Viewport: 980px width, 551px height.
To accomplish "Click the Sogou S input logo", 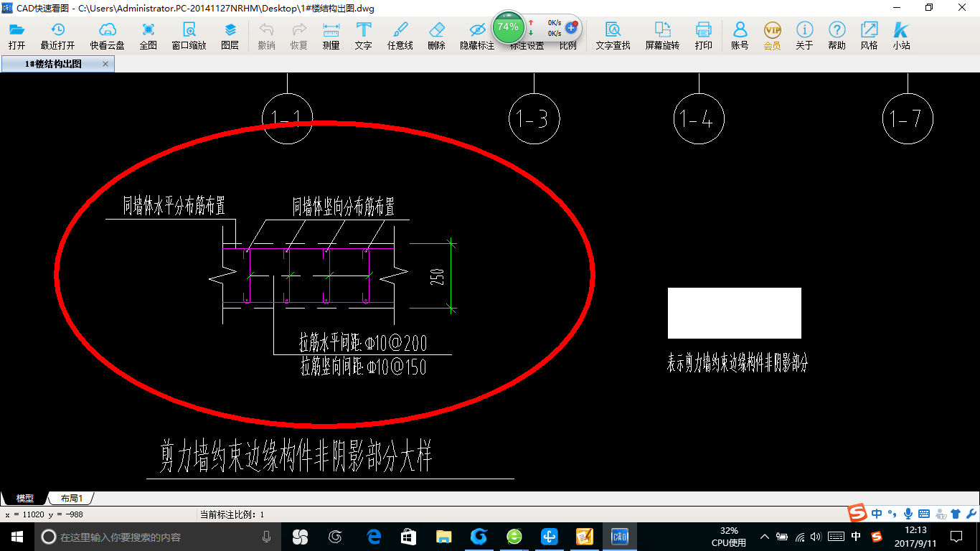I will 857,514.
